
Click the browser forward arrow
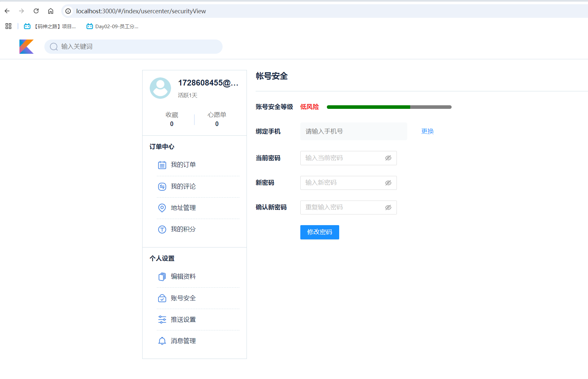click(21, 11)
